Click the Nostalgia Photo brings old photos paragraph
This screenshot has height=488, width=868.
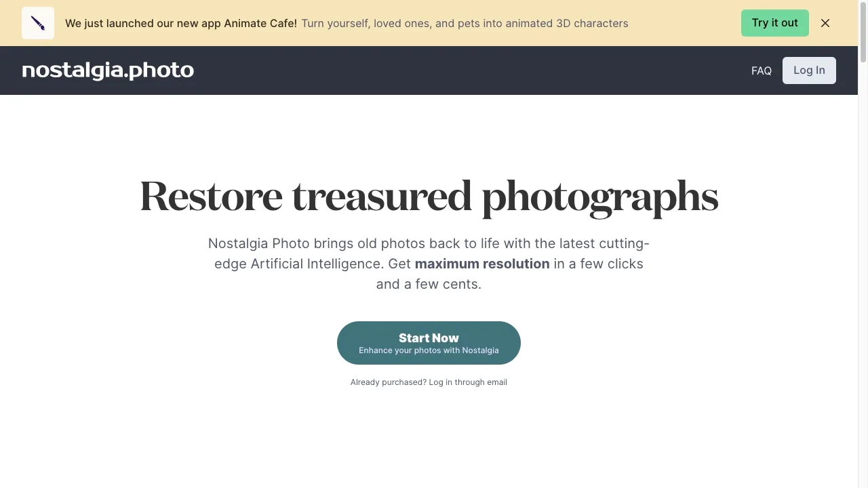coord(429,264)
